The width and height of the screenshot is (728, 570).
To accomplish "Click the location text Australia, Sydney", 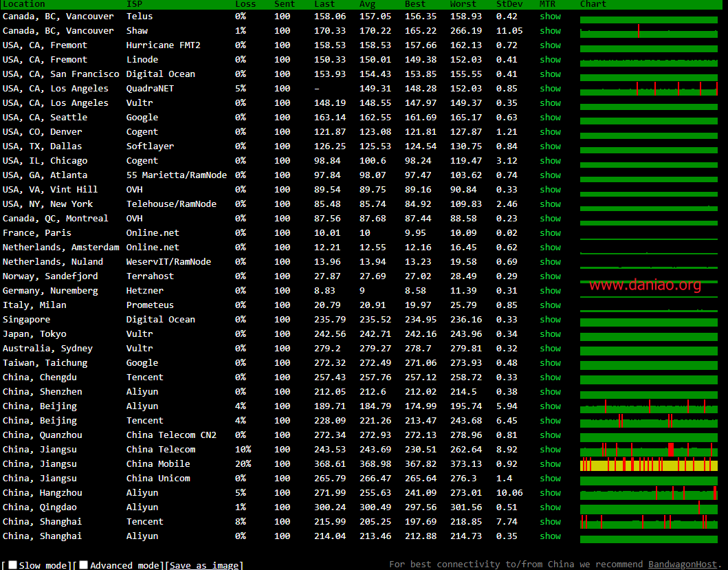I will pos(47,348).
